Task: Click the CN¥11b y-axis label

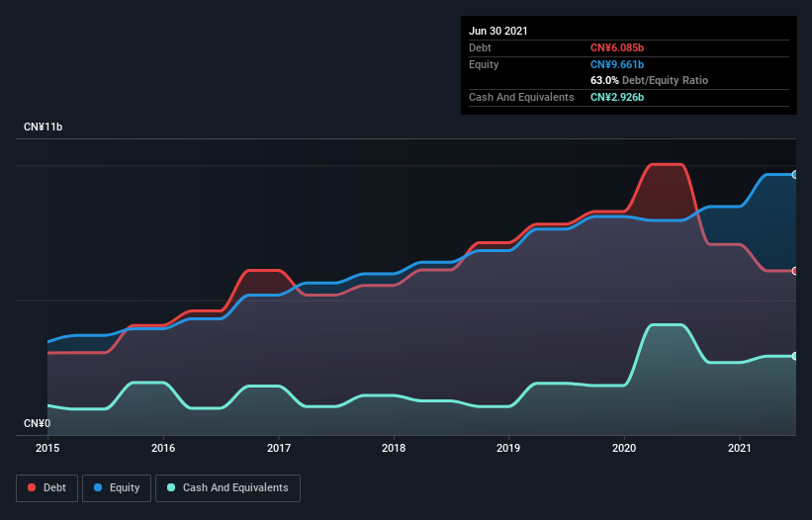Action: pos(43,127)
